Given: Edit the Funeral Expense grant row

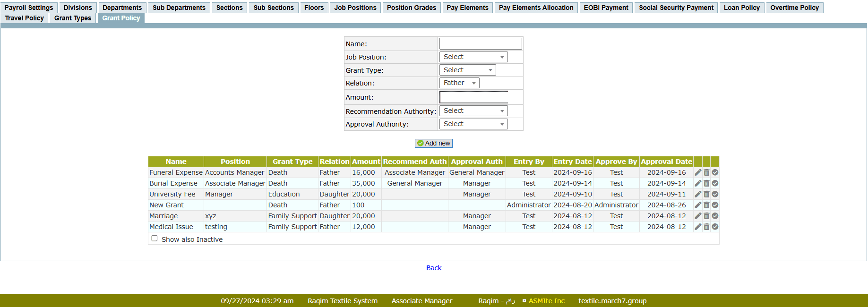Looking at the screenshot, I should [698, 172].
